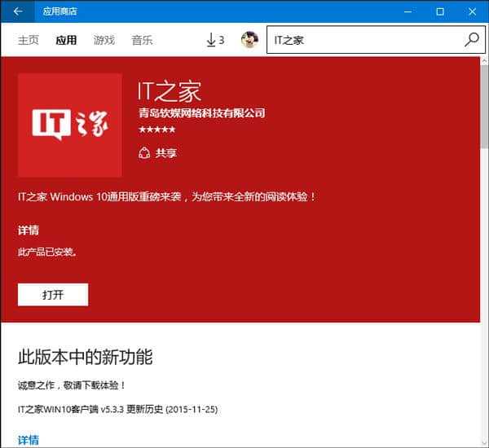Focus the search box containing IT之家

pyautogui.click(x=376, y=40)
